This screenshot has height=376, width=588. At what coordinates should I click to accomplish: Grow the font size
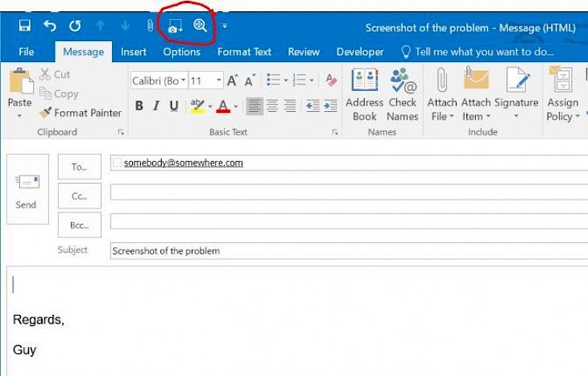pyautogui.click(x=233, y=81)
